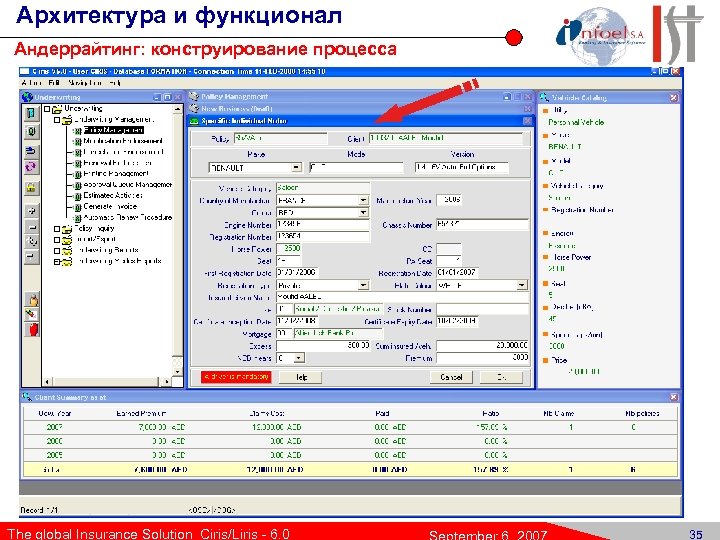Screen dimensions: 720x540
Task: Click 'Personal Vehicle' in Vehicle Catalog
Action: click(576, 123)
